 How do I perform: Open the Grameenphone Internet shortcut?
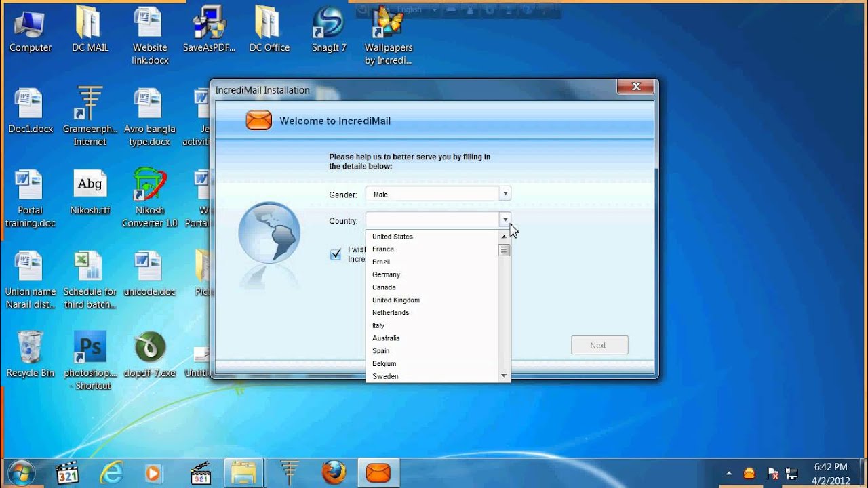[x=90, y=117]
